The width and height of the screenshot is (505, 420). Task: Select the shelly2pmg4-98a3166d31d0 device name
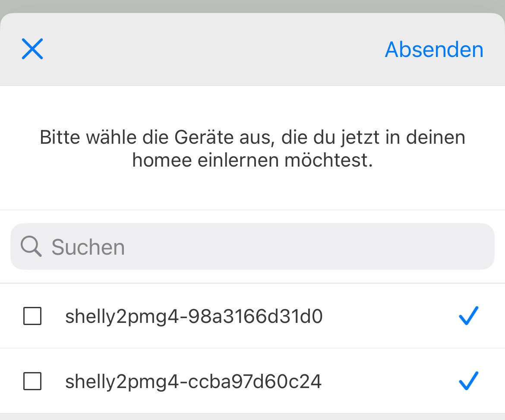(x=194, y=317)
